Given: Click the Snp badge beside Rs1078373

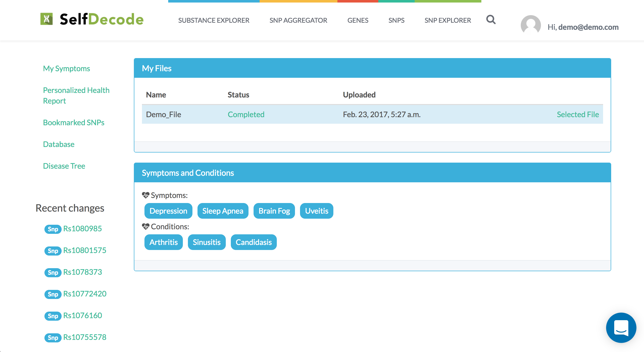Looking at the screenshot, I should 53,272.
